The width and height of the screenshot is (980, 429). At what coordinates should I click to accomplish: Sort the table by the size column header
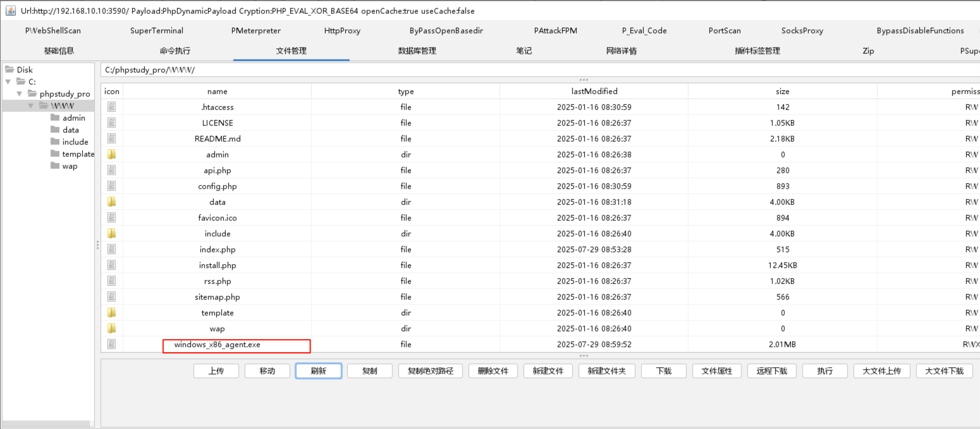(782, 91)
